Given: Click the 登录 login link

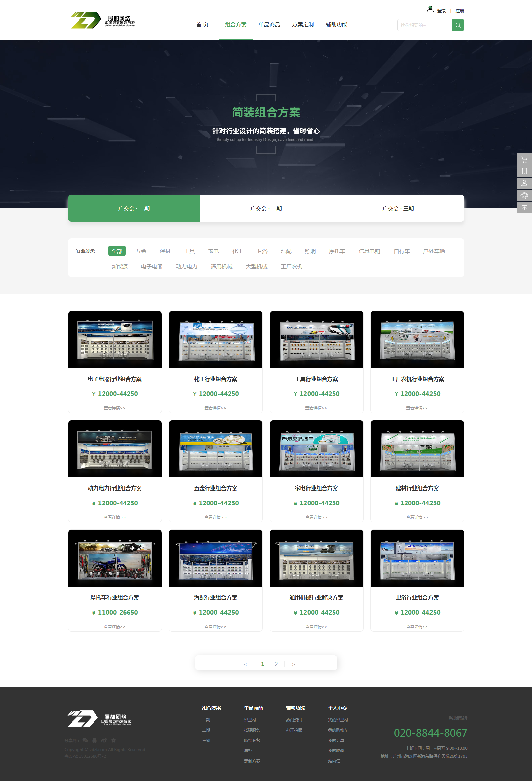Looking at the screenshot, I should pyautogui.click(x=441, y=11).
